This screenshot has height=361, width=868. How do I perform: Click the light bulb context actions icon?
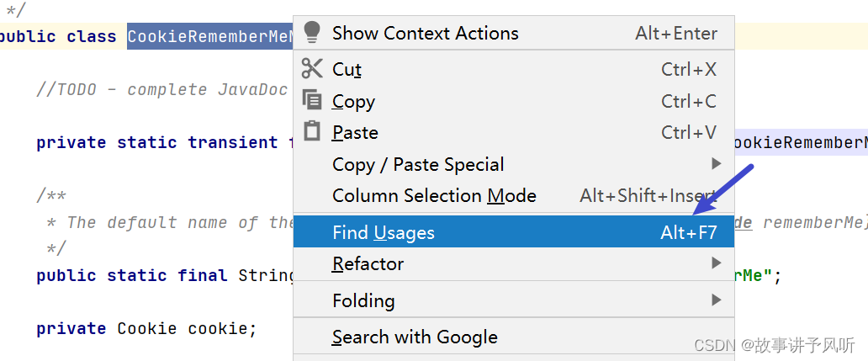coord(312,33)
